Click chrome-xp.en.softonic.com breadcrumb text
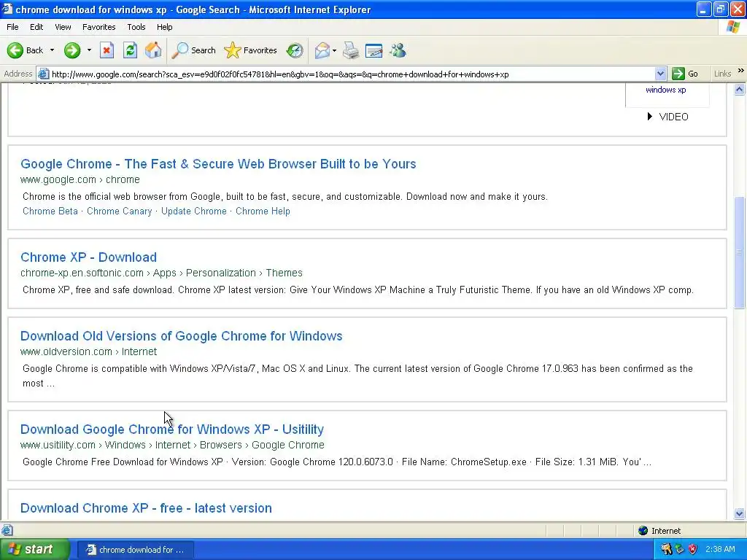 (x=161, y=273)
